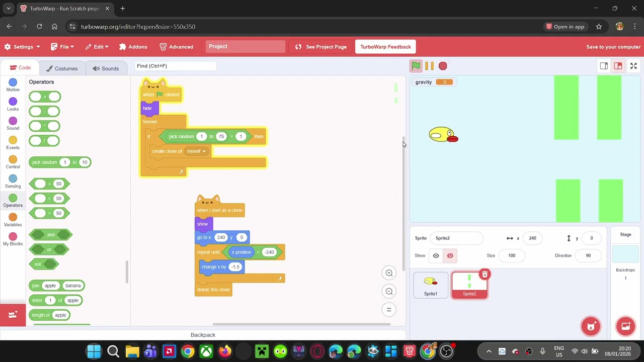Click block palette vertical scrollbar

click(127, 271)
